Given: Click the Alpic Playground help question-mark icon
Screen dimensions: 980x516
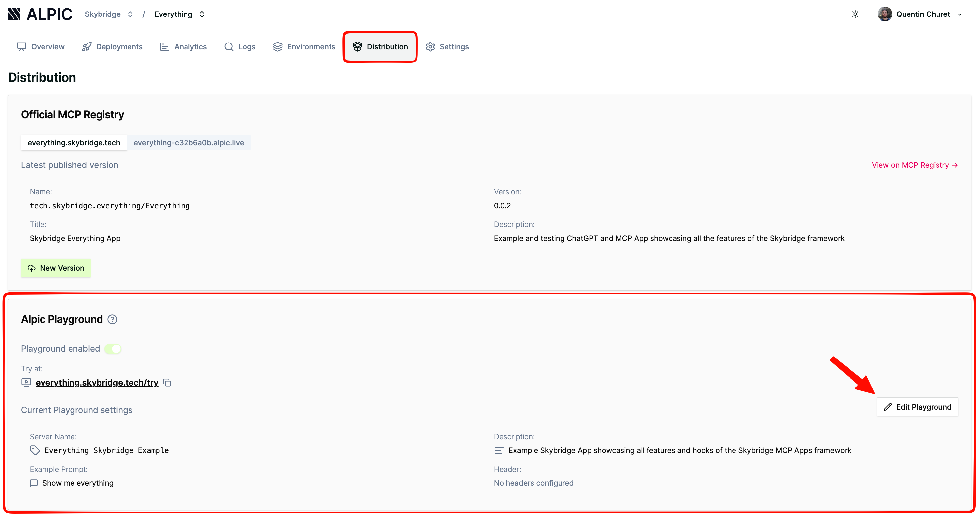Looking at the screenshot, I should click(112, 319).
